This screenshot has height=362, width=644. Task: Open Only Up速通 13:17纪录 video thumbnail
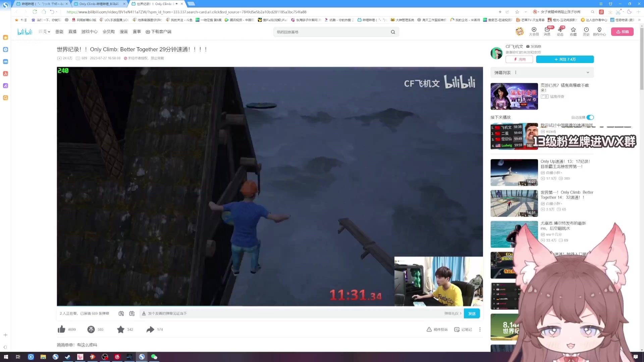pyautogui.click(x=514, y=172)
